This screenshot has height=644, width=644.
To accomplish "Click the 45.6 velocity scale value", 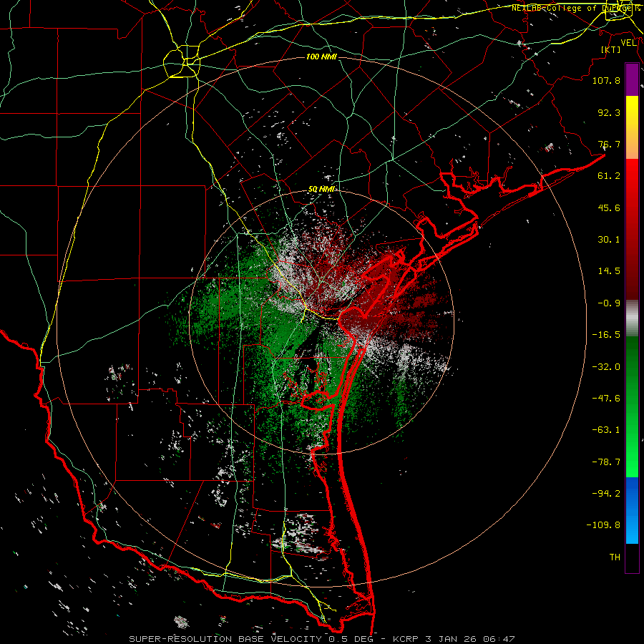I will click(609, 208).
